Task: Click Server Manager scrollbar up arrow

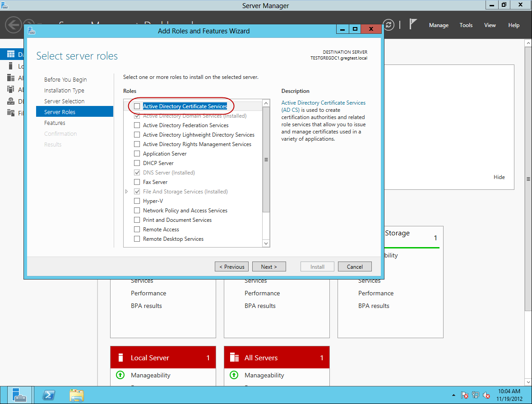Action: (x=528, y=43)
